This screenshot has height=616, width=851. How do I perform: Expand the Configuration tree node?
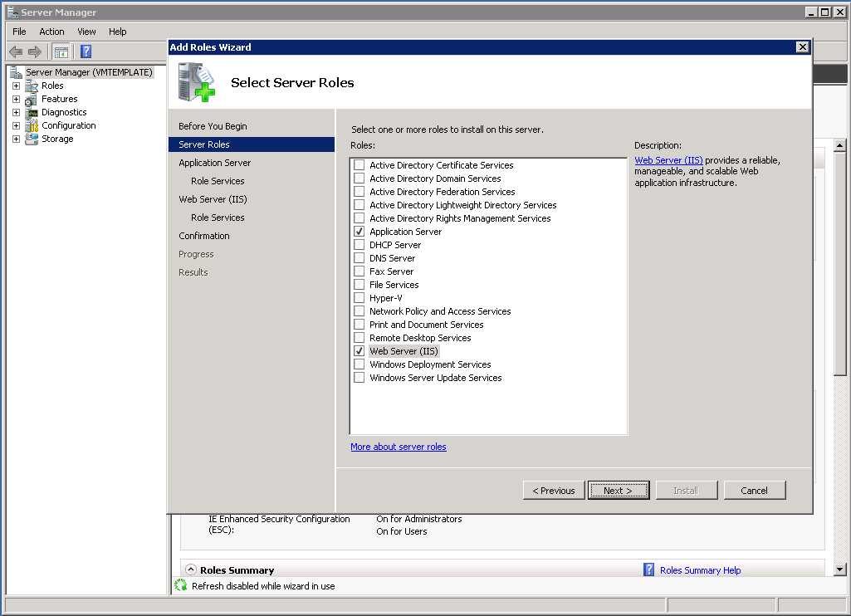[x=17, y=125]
